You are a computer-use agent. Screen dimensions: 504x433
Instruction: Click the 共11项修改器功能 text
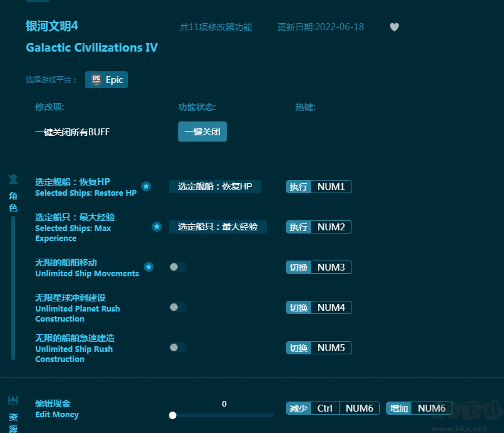pos(215,27)
